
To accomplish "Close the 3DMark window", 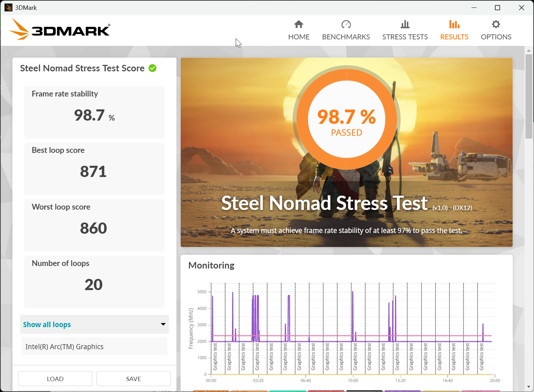I will [521, 7].
